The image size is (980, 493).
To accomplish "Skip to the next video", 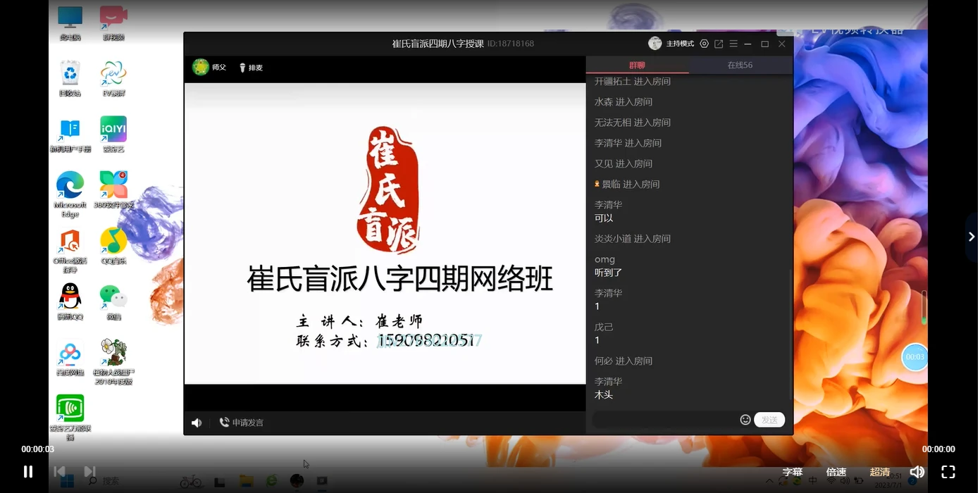I will click(x=89, y=472).
